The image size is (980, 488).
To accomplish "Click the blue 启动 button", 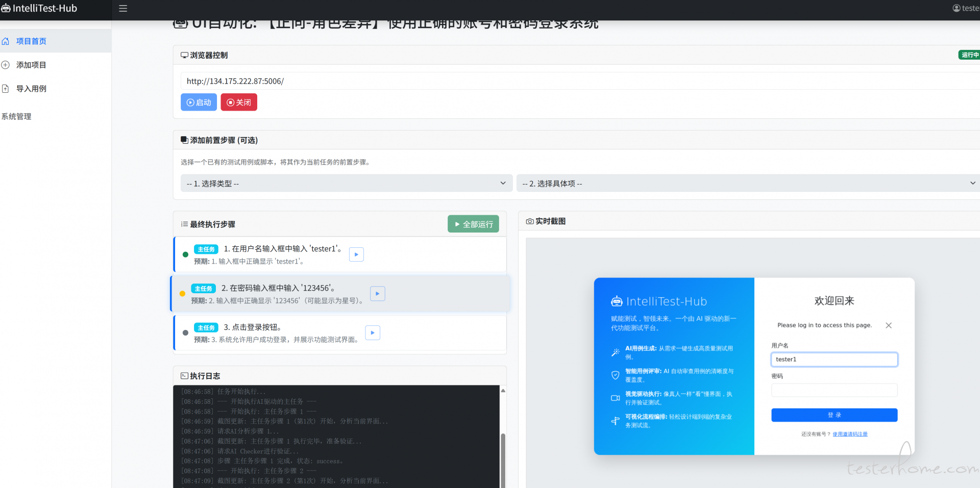I will pyautogui.click(x=199, y=102).
